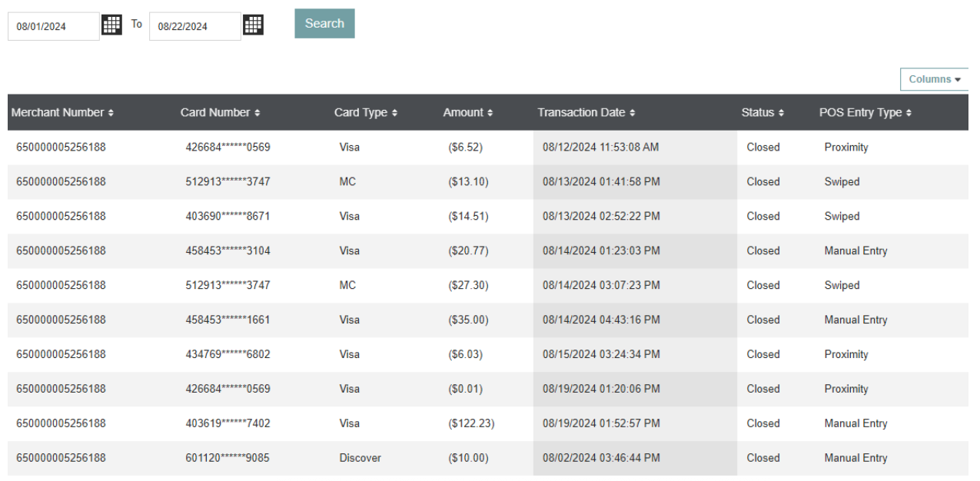Sort by Status column header
980x481 pixels.
tap(762, 113)
